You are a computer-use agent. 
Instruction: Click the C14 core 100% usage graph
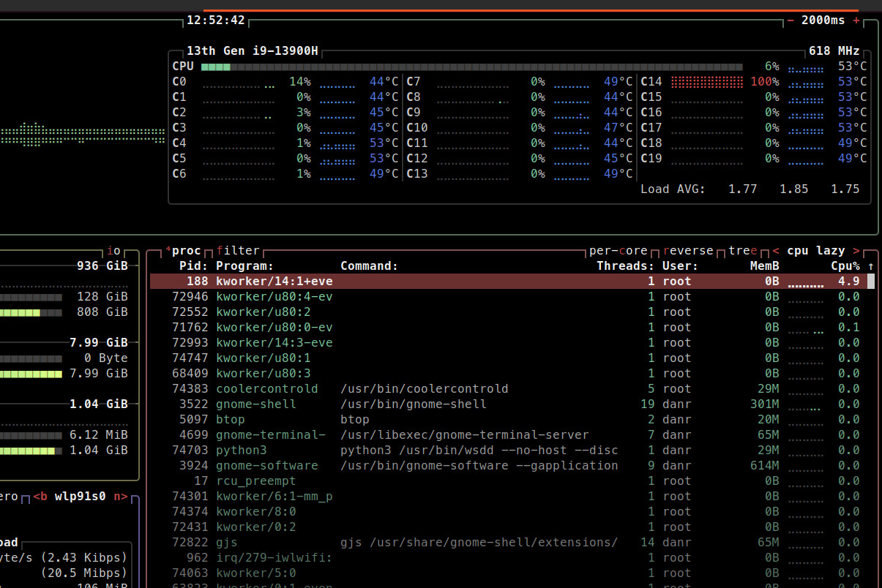click(706, 82)
